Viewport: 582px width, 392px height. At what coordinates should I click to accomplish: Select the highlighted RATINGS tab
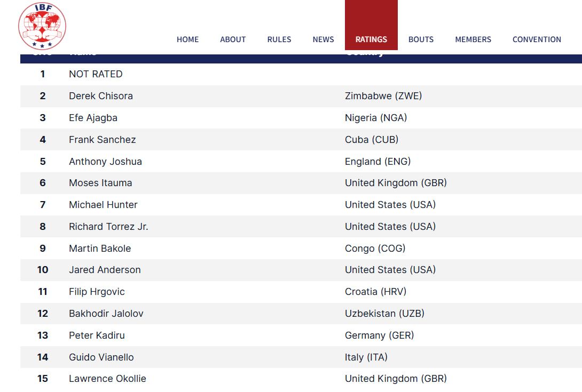point(371,25)
